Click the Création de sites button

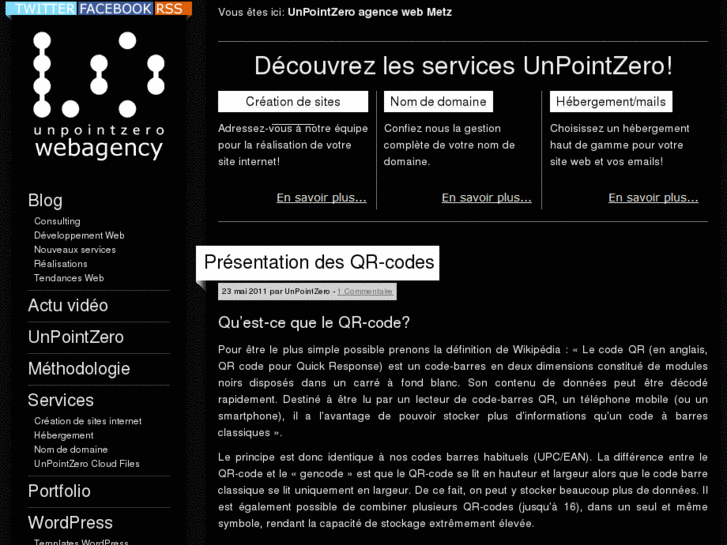[293, 102]
